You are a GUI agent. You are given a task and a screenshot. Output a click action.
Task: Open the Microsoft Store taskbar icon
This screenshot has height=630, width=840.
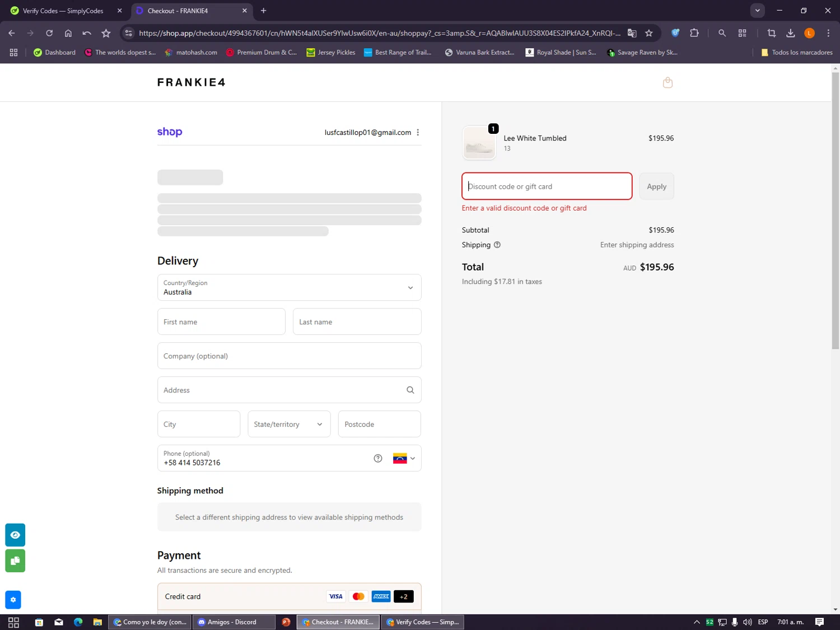point(39,622)
